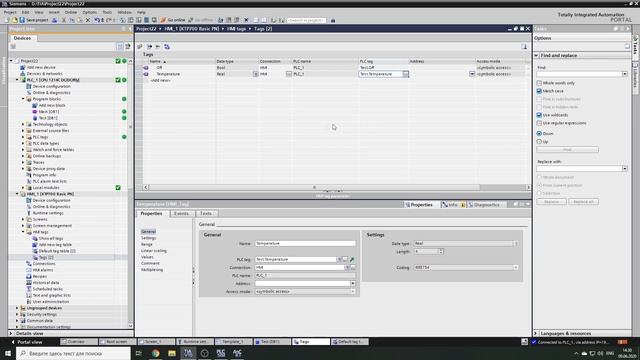Switch to the Diagnostics inspector tab

487,204
